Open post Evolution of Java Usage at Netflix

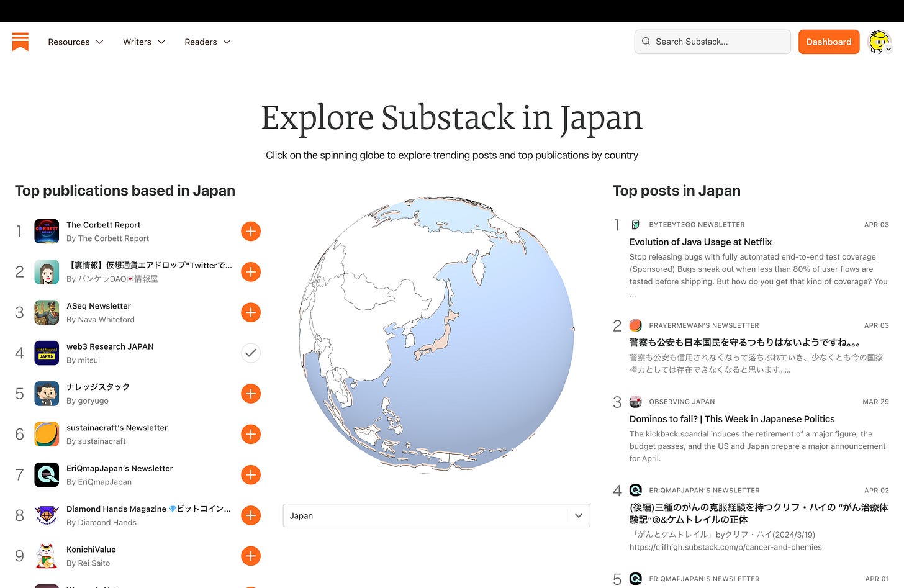click(700, 242)
